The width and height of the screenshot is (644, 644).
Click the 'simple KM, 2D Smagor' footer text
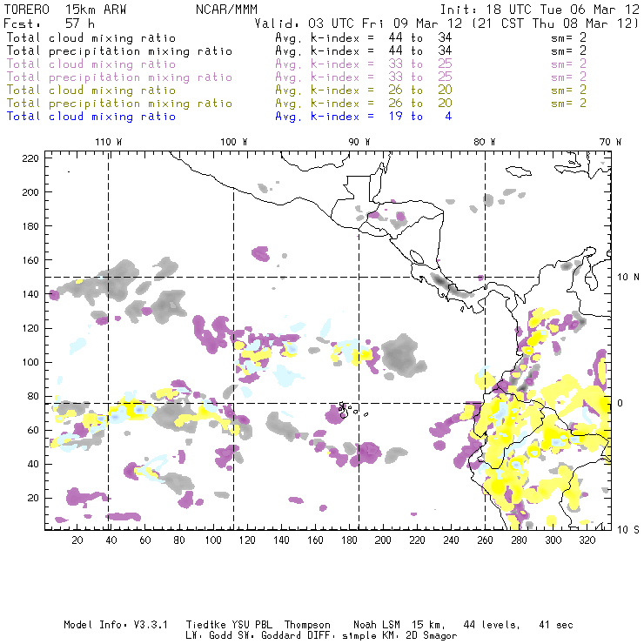[399, 635]
